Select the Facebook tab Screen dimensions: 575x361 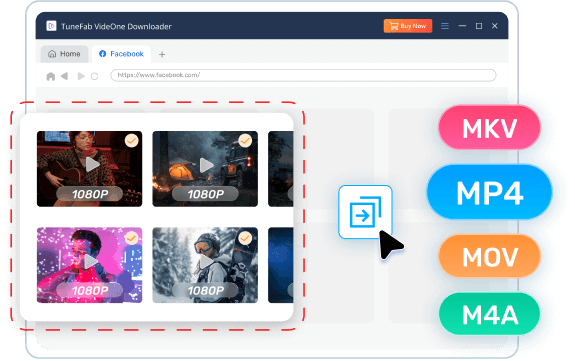point(121,54)
